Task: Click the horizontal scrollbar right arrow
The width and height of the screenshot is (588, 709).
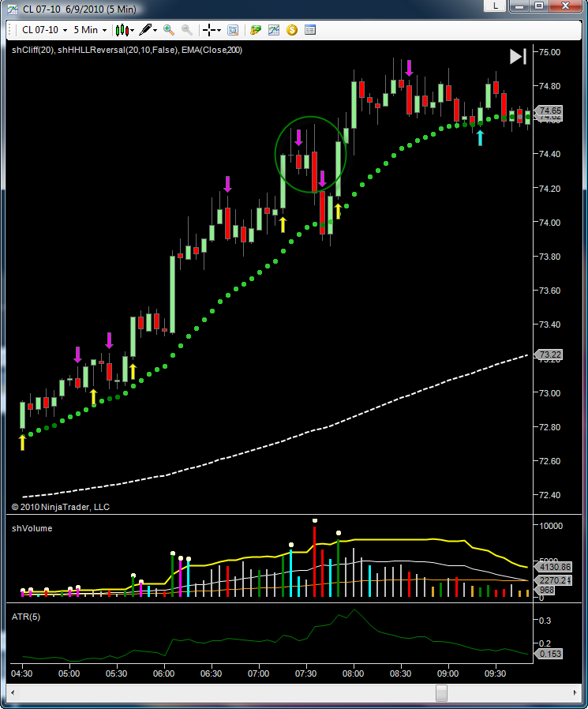Action: coord(575,692)
